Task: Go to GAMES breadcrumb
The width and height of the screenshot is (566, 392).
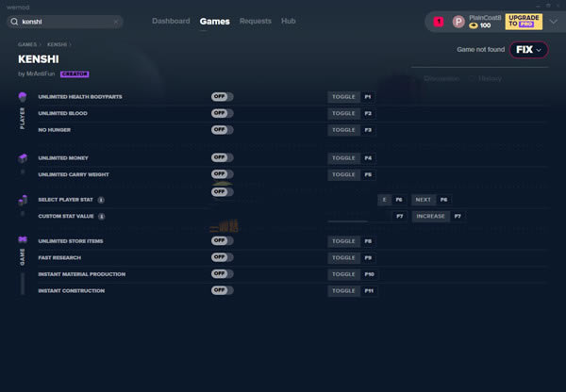Action: pos(27,44)
